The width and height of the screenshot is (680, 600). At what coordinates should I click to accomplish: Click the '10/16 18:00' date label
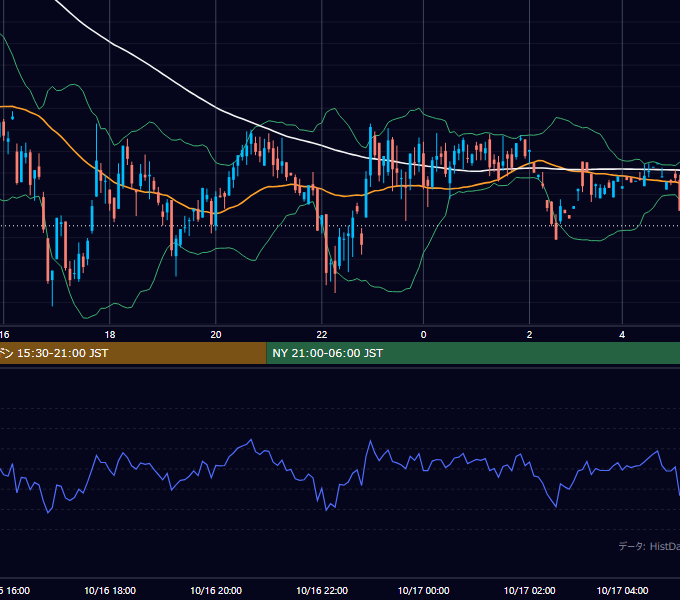point(110,590)
